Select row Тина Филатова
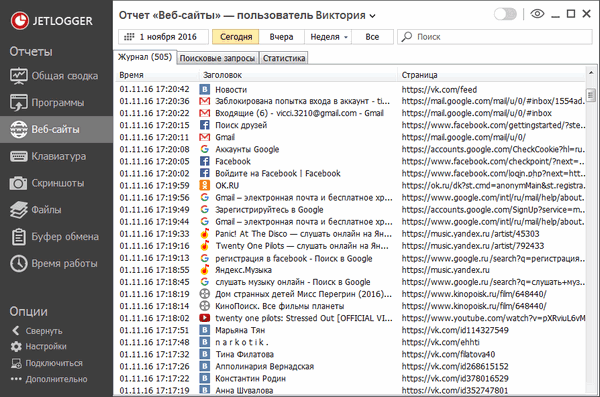Screen dimensions: 600x397 351,354
